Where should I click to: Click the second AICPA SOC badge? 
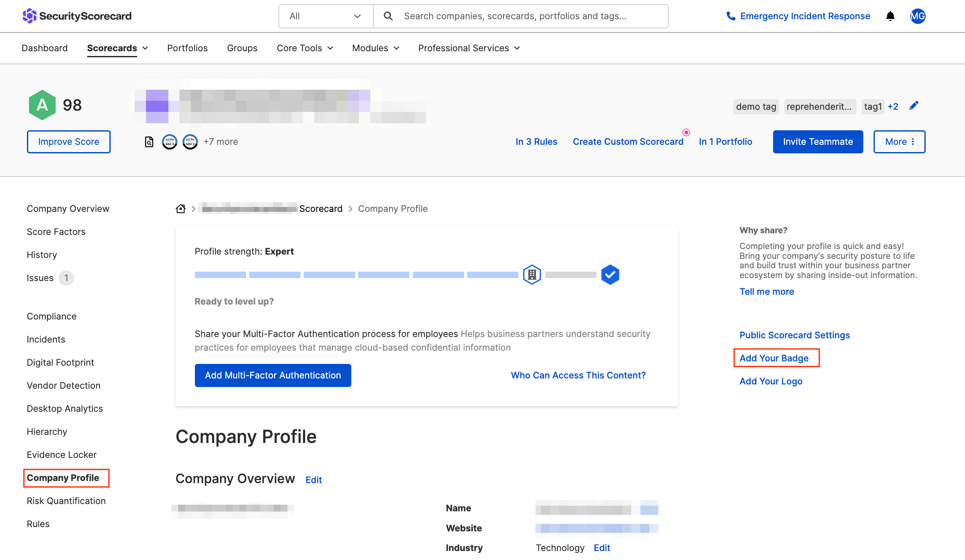tap(190, 142)
